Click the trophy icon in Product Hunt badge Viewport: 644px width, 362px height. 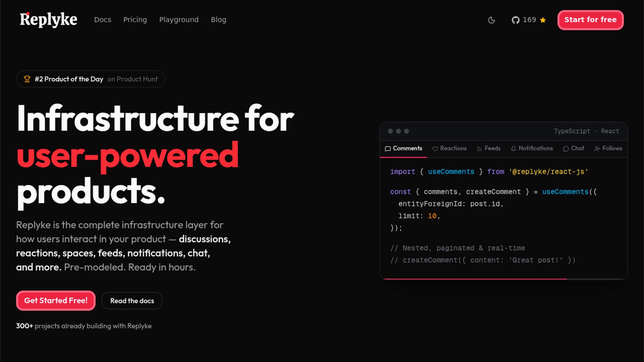tap(27, 79)
